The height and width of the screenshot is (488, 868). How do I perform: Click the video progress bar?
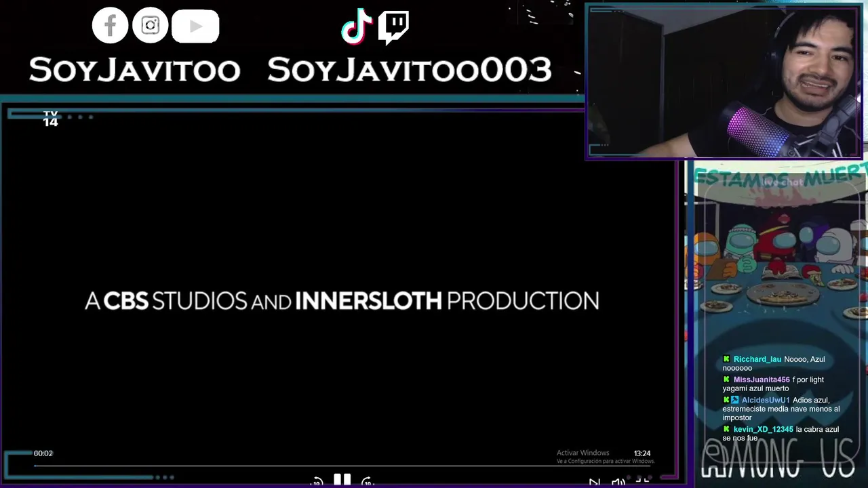pyautogui.click(x=342, y=466)
